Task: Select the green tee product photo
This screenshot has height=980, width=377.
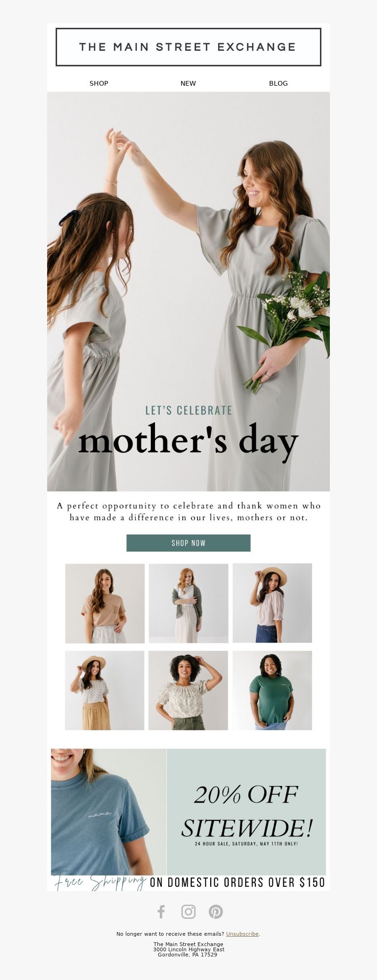Action: (272, 691)
